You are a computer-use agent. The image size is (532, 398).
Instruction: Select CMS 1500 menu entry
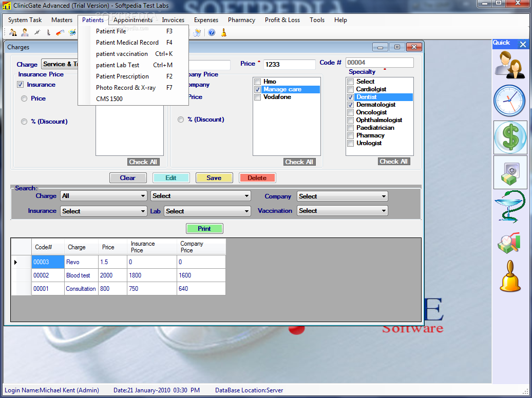[134, 99]
